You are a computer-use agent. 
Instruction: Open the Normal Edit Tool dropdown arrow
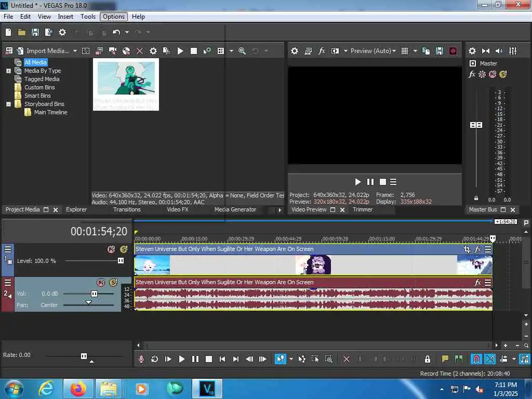pos(291,359)
